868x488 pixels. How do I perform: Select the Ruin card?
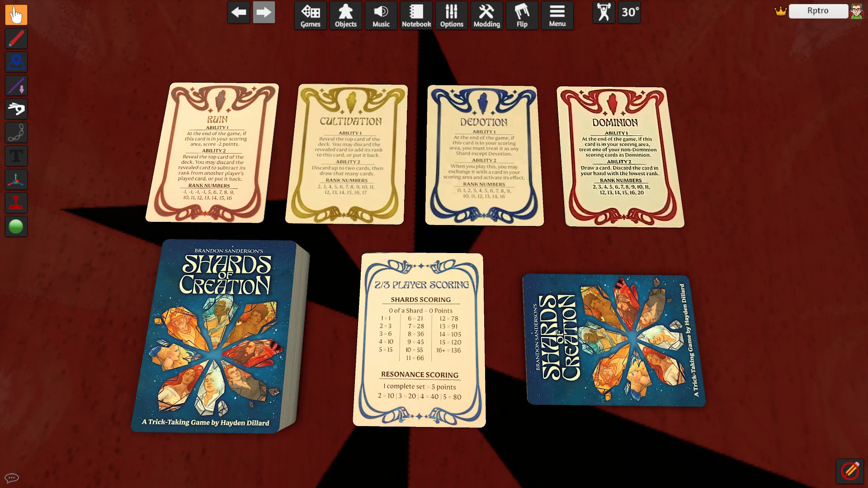(212, 153)
